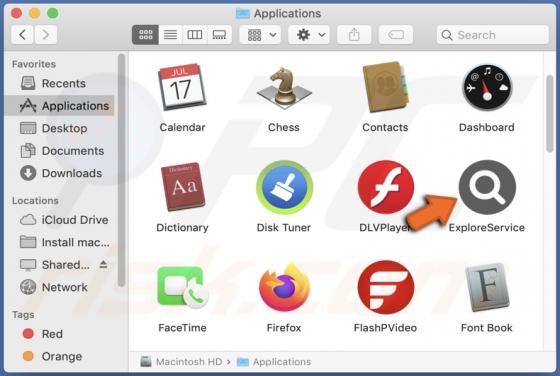This screenshot has height=376, width=560.
Task: Click the Locations section header
Action: 35,201
